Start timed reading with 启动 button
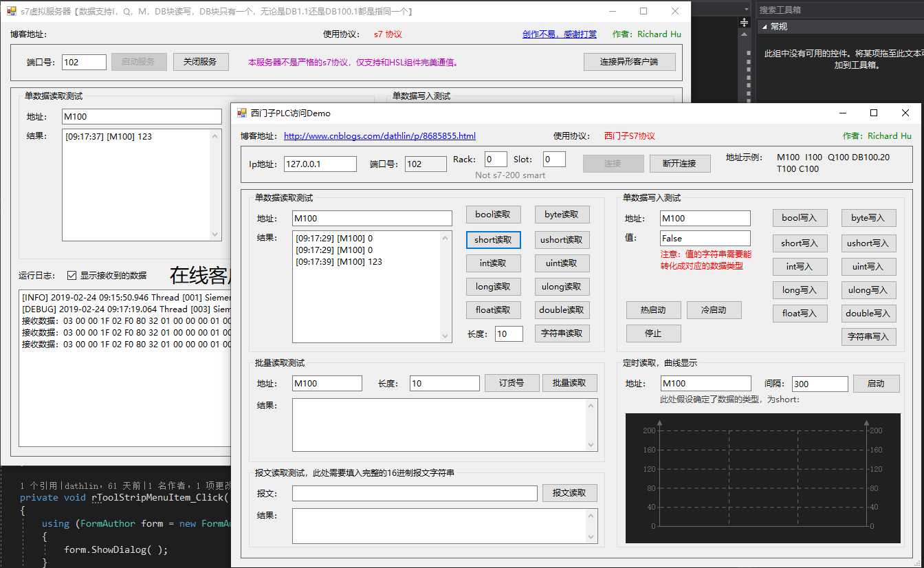The width and height of the screenshot is (924, 568). tap(876, 384)
